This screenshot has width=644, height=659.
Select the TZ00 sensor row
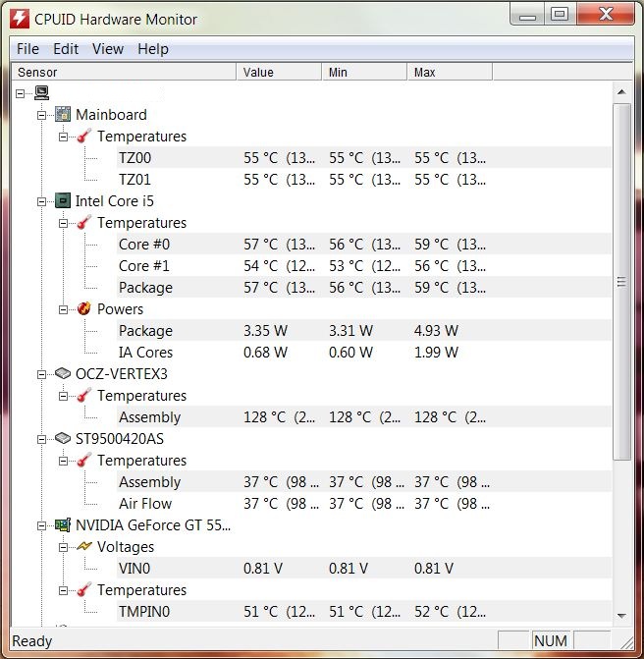[364, 157]
